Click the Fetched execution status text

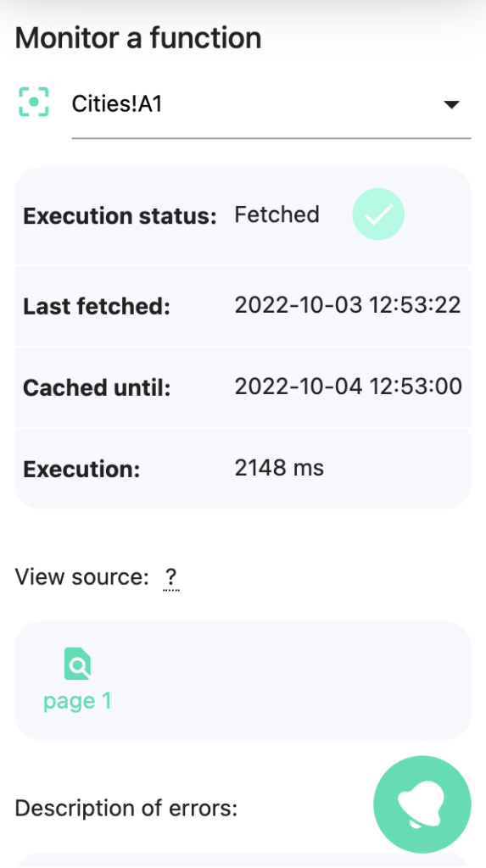(x=277, y=214)
